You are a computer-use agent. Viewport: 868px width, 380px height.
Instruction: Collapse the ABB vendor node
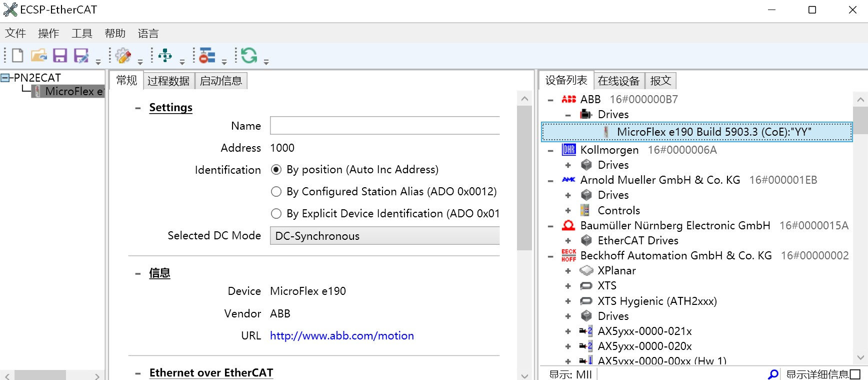tap(550, 100)
